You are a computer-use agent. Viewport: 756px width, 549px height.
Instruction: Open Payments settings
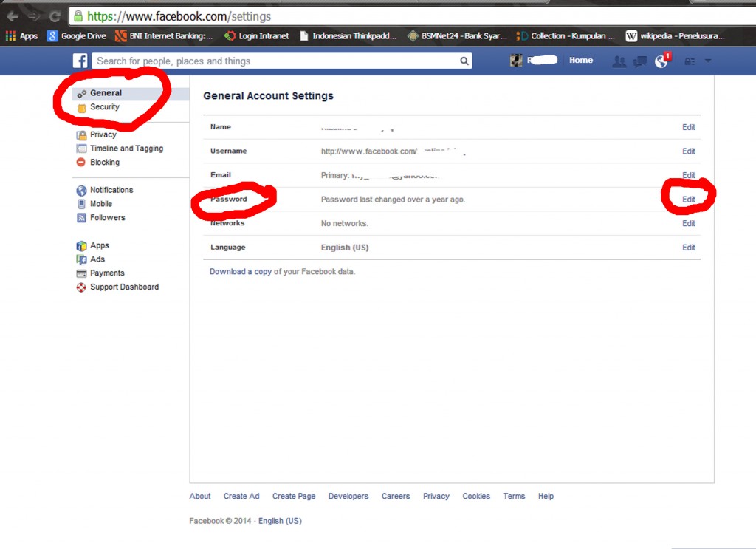point(107,273)
